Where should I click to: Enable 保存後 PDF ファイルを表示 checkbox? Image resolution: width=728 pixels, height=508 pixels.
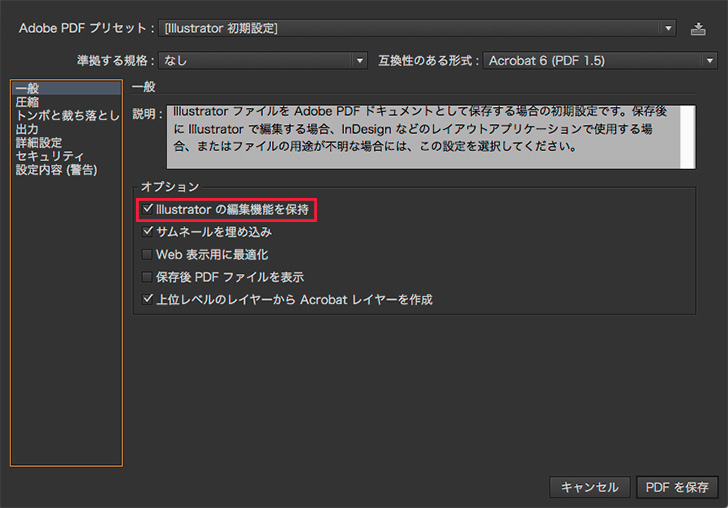147,277
